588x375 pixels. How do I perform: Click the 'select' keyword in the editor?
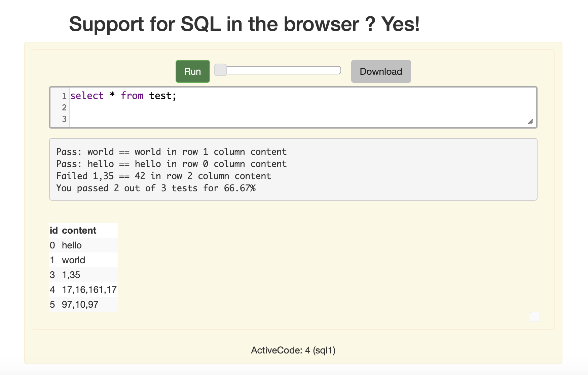tap(87, 96)
